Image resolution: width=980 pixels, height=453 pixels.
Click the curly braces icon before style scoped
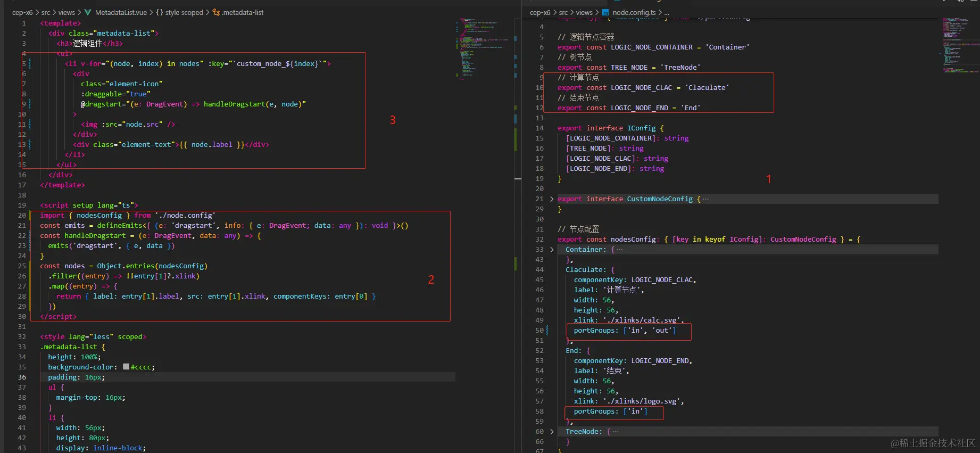click(x=160, y=12)
